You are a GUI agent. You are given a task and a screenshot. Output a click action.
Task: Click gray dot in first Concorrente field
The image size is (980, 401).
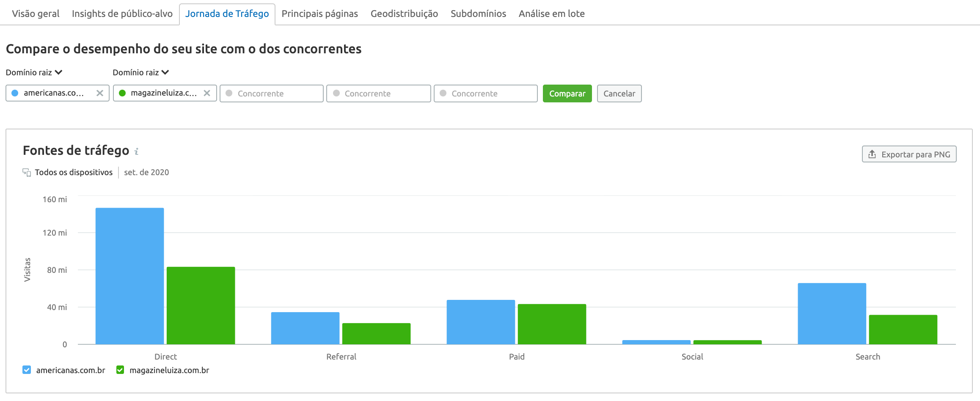[x=229, y=93]
